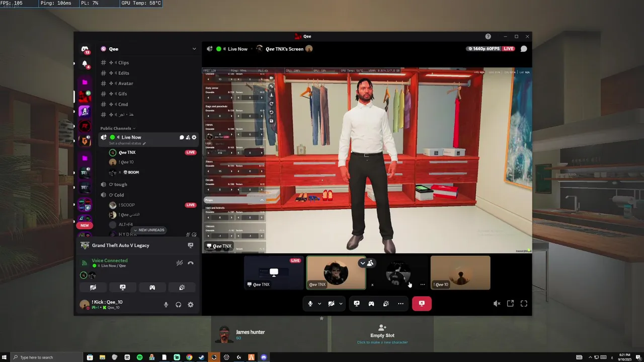Open the notifications bell in server sidebar
This screenshot has height=362, width=644.
85,63
